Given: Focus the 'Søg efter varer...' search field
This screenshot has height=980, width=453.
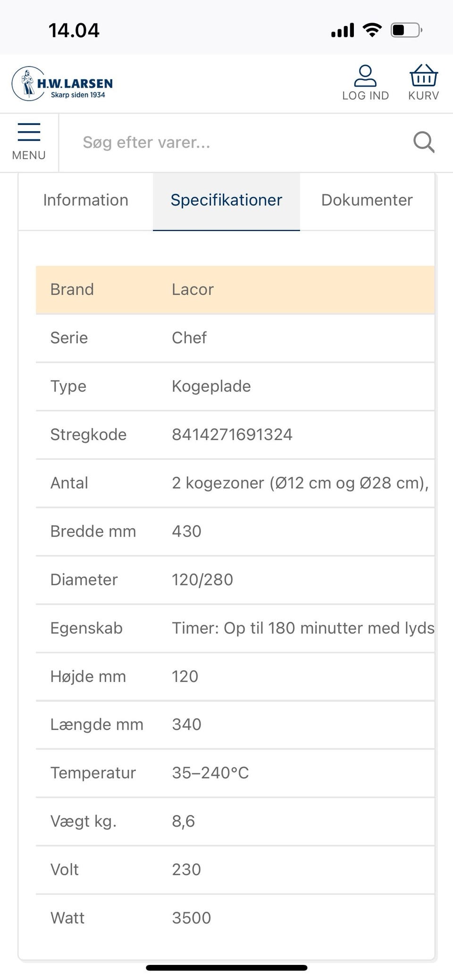Looking at the screenshot, I should click(236, 142).
